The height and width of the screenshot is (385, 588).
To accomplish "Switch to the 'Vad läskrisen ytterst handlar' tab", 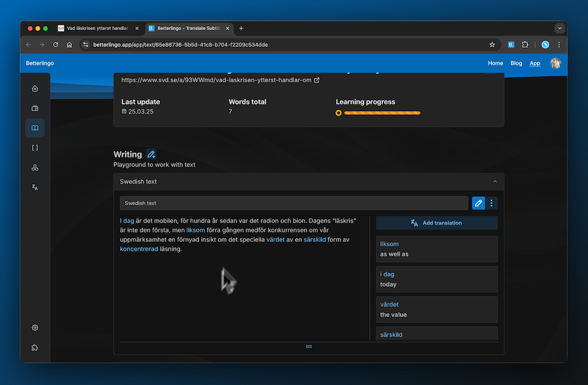I will coord(98,28).
